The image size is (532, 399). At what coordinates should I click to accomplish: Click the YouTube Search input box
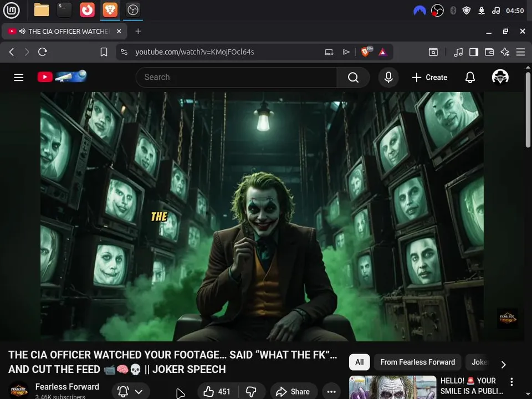coord(236,77)
